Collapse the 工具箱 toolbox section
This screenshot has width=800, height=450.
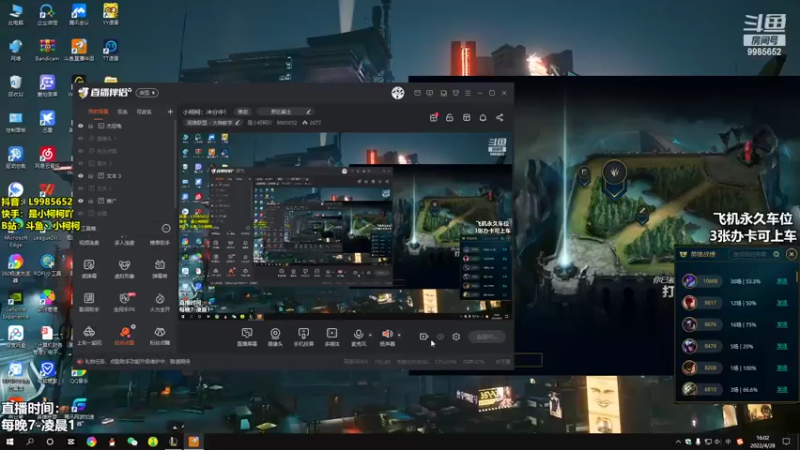pyautogui.click(x=166, y=228)
